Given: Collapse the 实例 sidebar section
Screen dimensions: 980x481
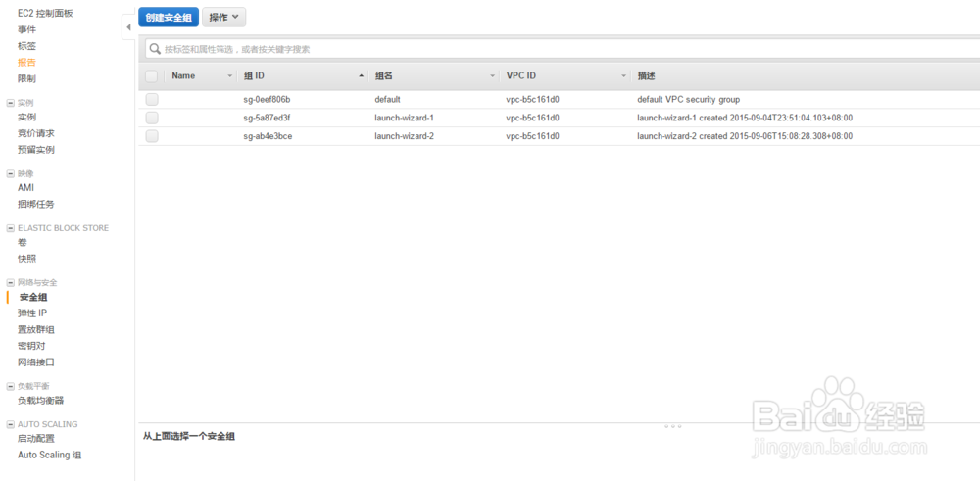Looking at the screenshot, I should (10, 103).
